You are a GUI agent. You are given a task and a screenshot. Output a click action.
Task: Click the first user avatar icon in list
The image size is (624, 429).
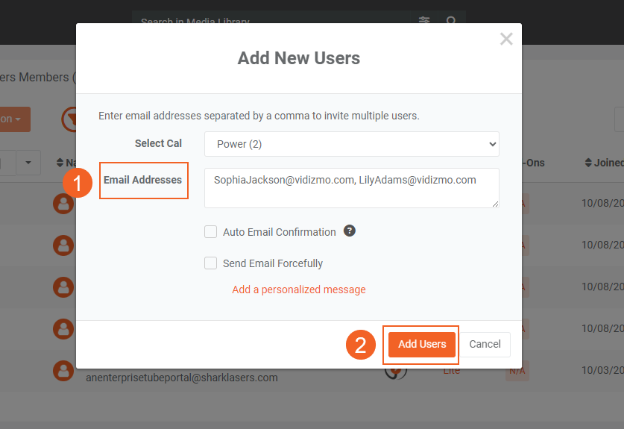coord(63,204)
